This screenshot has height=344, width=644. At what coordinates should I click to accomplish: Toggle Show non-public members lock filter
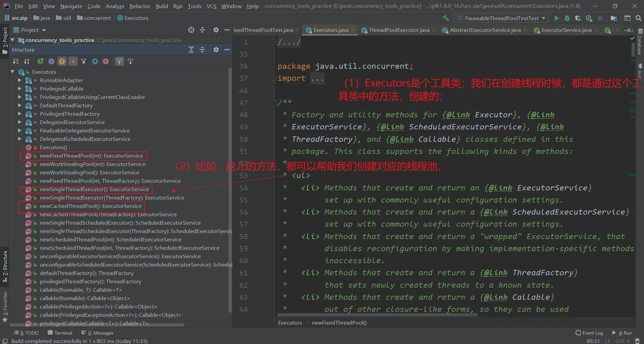[x=73, y=61]
